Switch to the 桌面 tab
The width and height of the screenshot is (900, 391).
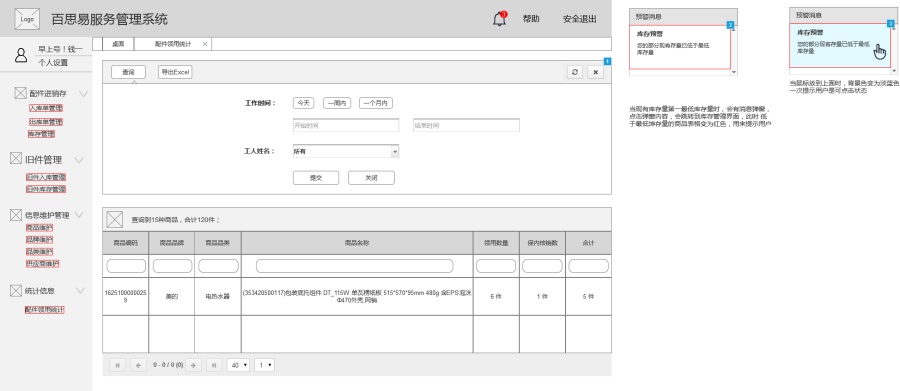[x=118, y=44]
